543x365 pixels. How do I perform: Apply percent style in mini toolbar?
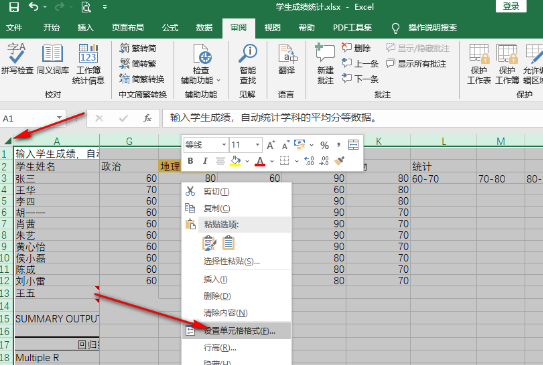(324, 145)
